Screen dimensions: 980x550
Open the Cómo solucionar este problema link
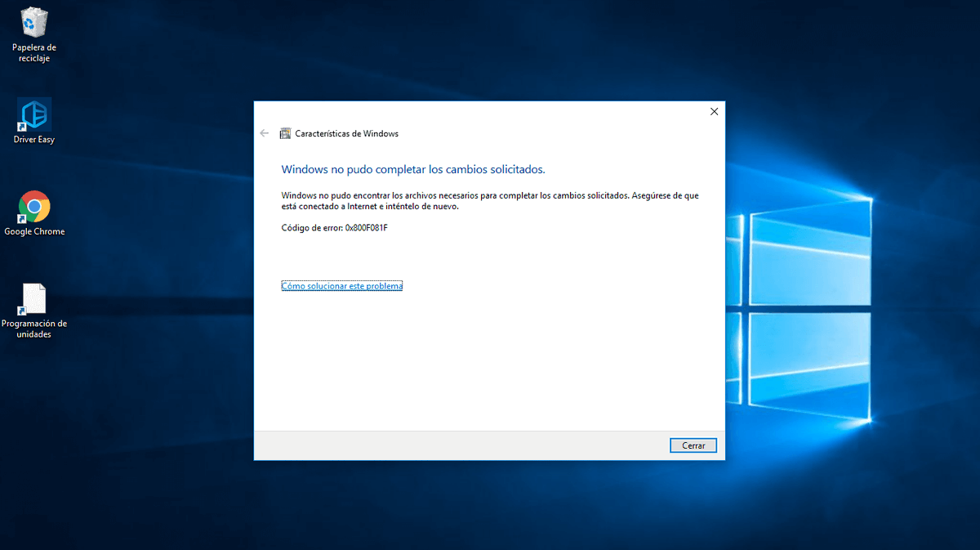[342, 286]
